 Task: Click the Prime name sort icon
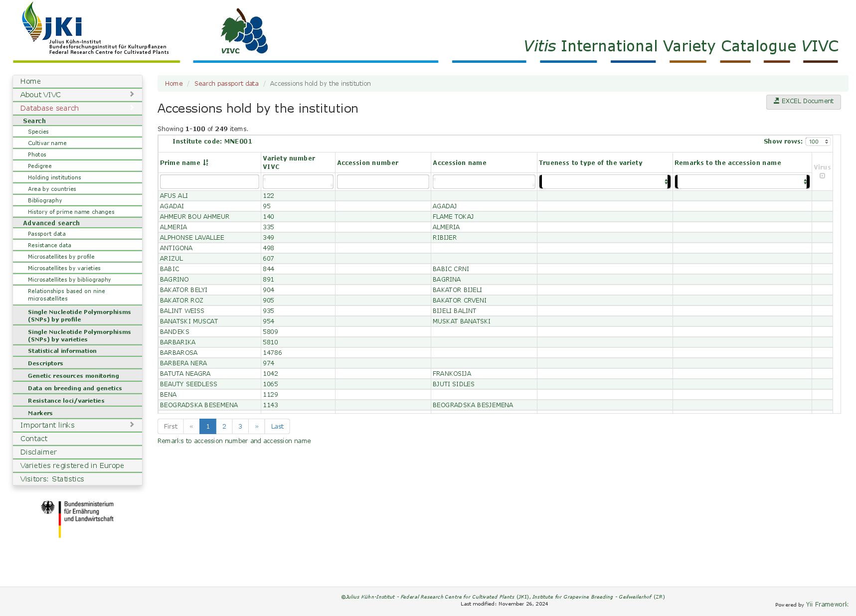[206, 163]
